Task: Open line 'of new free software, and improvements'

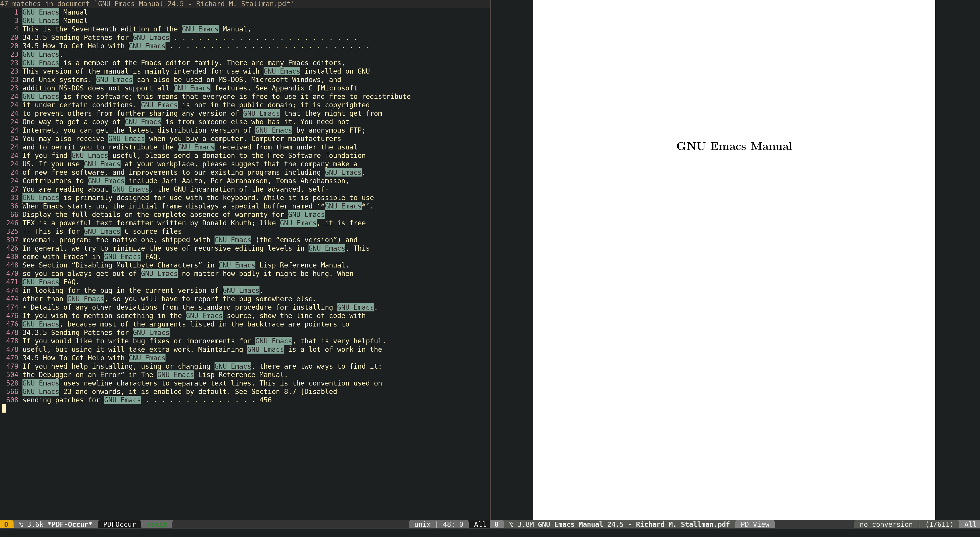Action: coord(194,172)
